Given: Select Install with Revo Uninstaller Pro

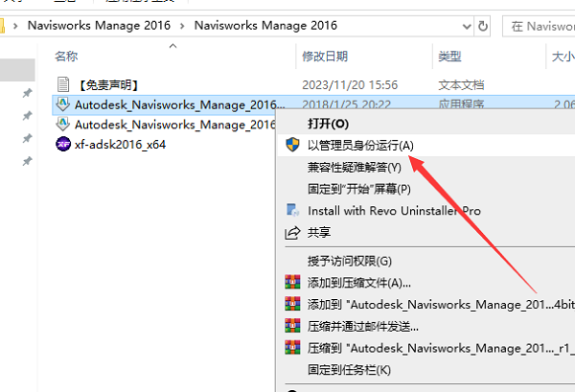Looking at the screenshot, I should click(x=394, y=211).
